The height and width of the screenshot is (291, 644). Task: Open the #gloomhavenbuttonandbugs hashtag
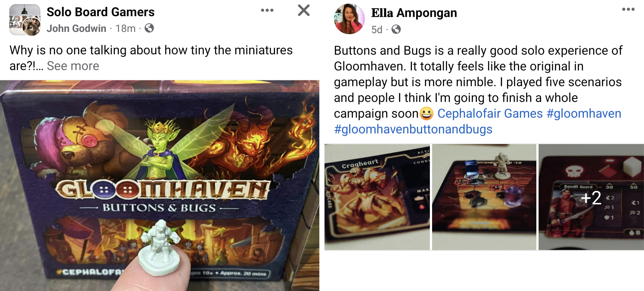(x=413, y=129)
